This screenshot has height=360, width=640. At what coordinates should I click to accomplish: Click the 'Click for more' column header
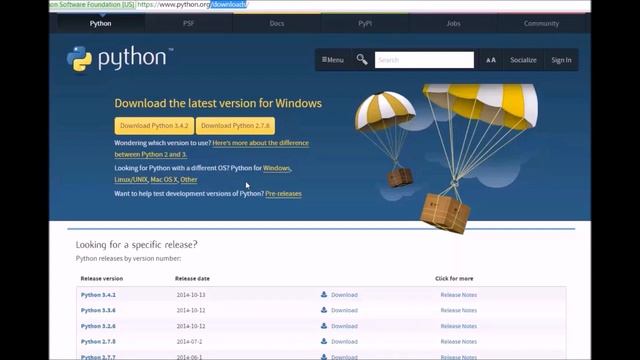coord(454,278)
